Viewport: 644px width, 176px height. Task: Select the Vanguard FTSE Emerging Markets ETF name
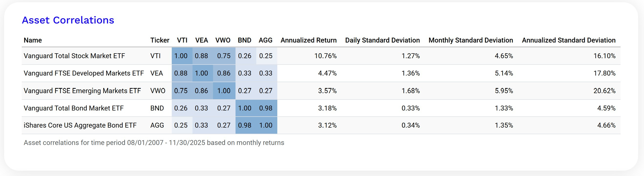(x=82, y=91)
